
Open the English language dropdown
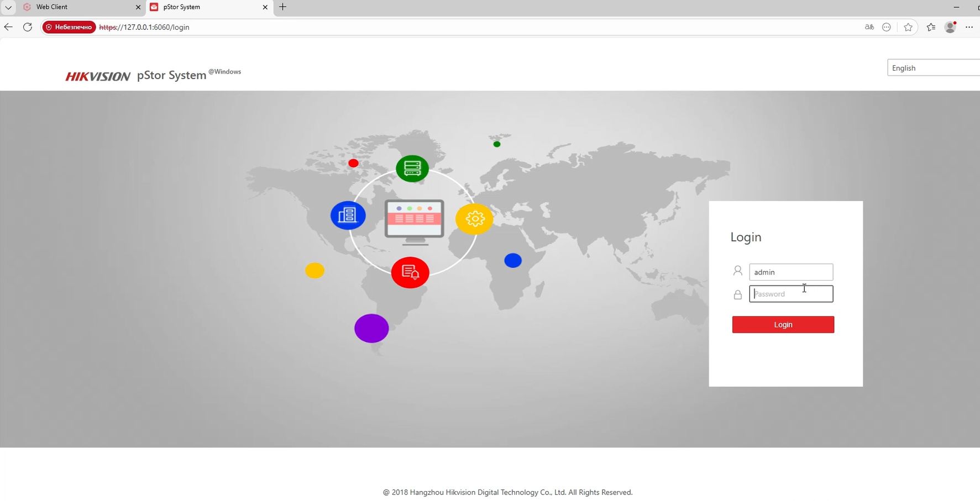[933, 68]
